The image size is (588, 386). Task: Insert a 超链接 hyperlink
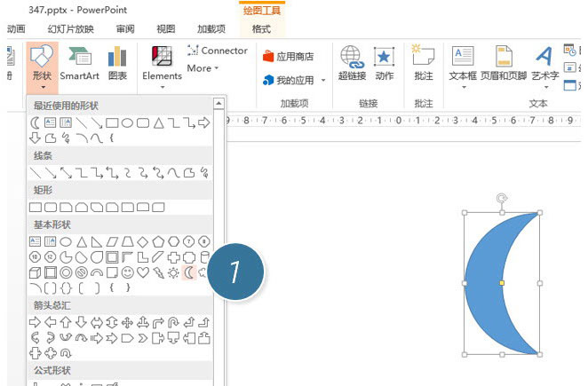tap(352, 64)
